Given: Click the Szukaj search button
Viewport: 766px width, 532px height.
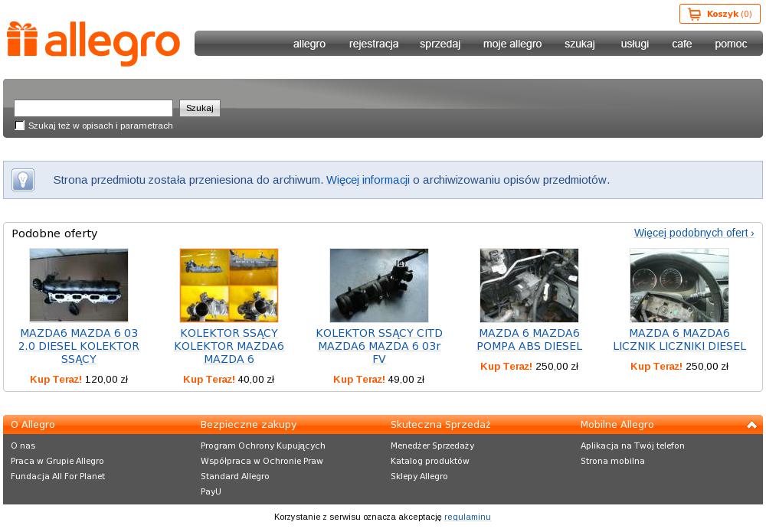Looking at the screenshot, I should [200, 108].
